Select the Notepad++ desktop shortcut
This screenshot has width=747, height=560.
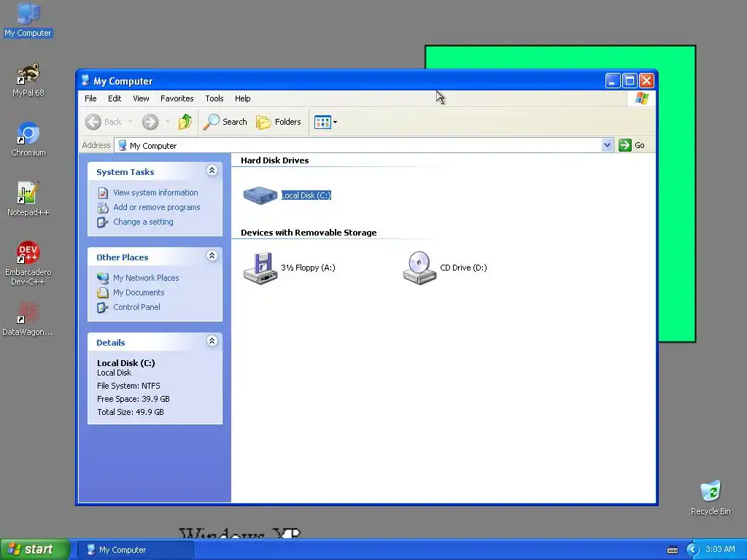coord(28,199)
